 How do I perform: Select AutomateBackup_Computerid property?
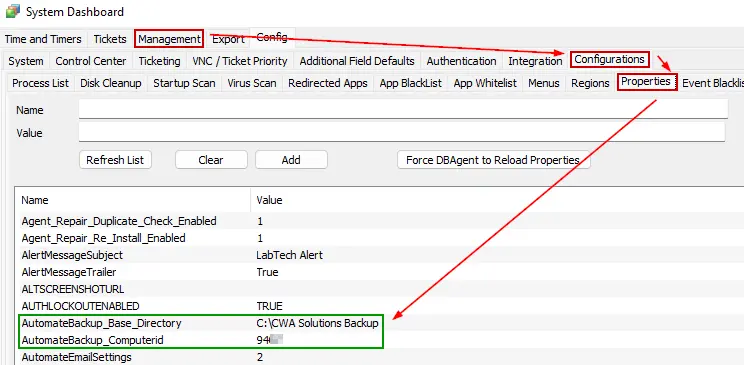click(x=380, y=340)
